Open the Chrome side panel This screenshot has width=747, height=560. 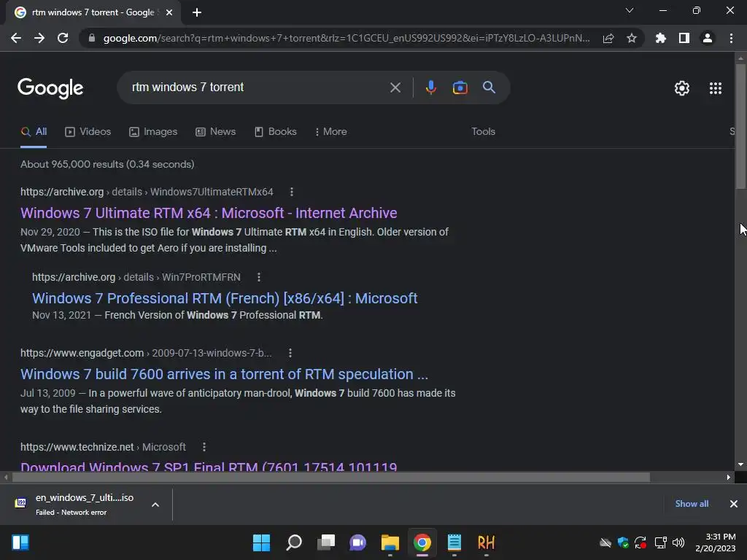point(684,38)
